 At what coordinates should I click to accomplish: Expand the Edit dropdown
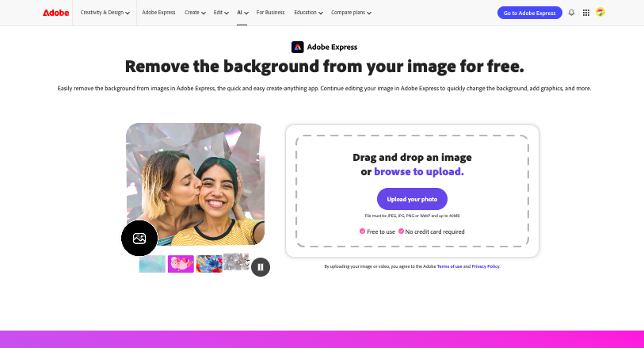(221, 13)
